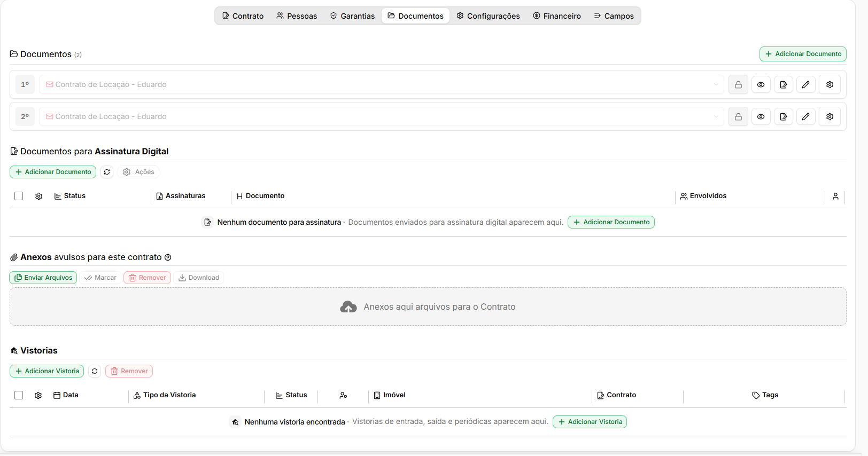Edit the 1º document with the pencil icon
868x456 pixels.
[806, 84]
